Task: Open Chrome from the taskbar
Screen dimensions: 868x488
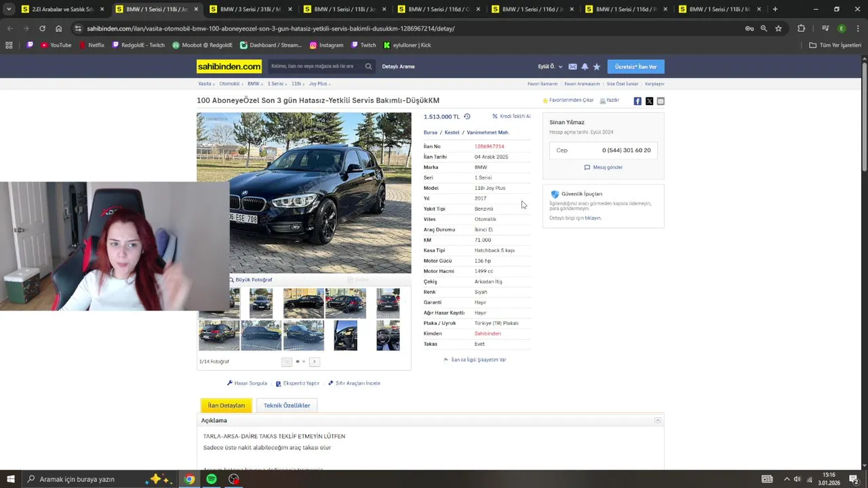Action: (x=189, y=479)
